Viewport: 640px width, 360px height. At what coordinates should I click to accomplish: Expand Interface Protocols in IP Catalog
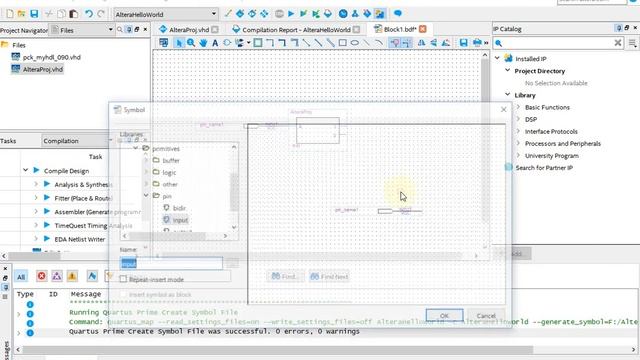pyautogui.click(x=518, y=131)
